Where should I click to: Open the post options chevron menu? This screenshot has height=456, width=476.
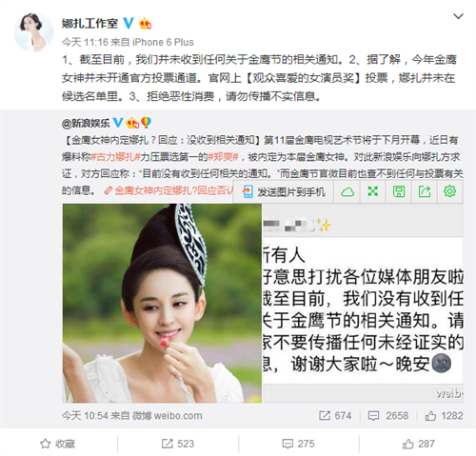coord(458,16)
